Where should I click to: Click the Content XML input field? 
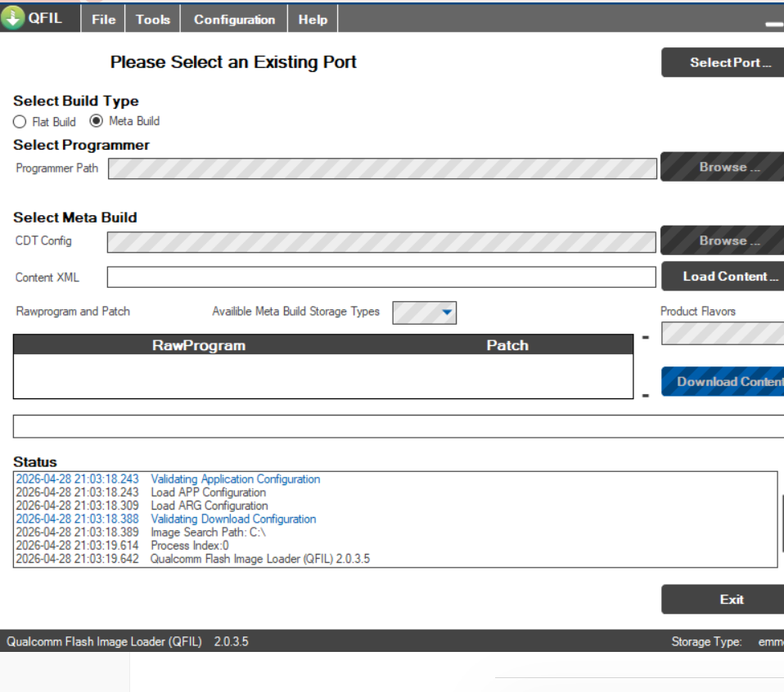(x=381, y=276)
